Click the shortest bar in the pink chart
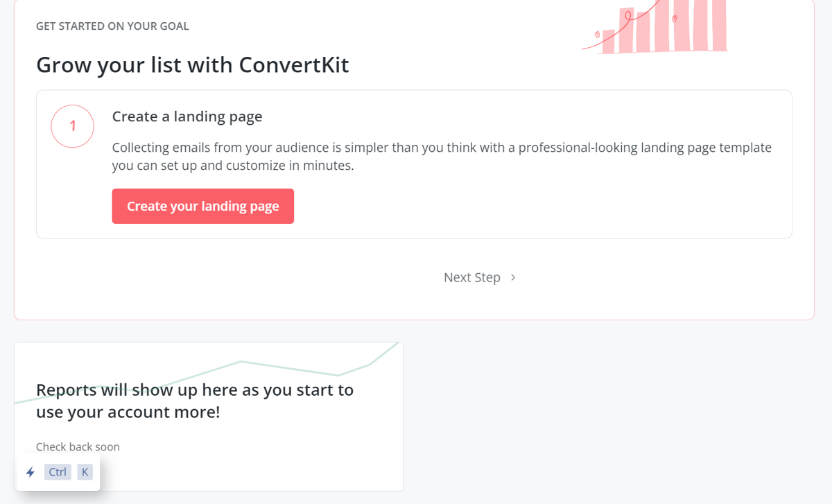832x504 pixels. click(x=609, y=42)
